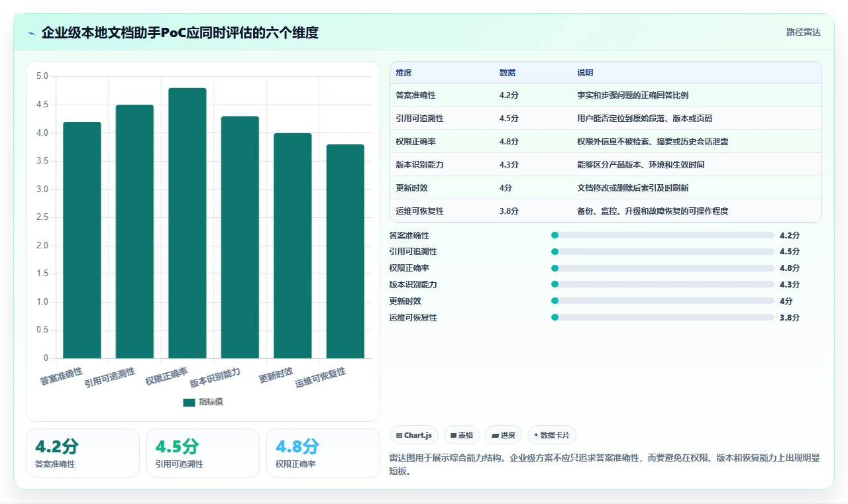Click the 3.8分 value in the table
The image size is (848, 504).
[x=509, y=211]
